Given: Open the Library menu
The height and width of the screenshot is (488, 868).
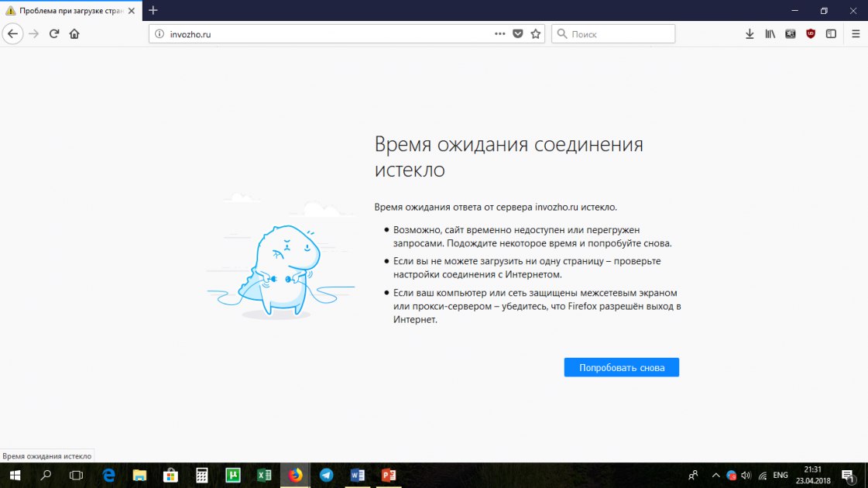Looking at the screenshot, I should pos(770,34).
